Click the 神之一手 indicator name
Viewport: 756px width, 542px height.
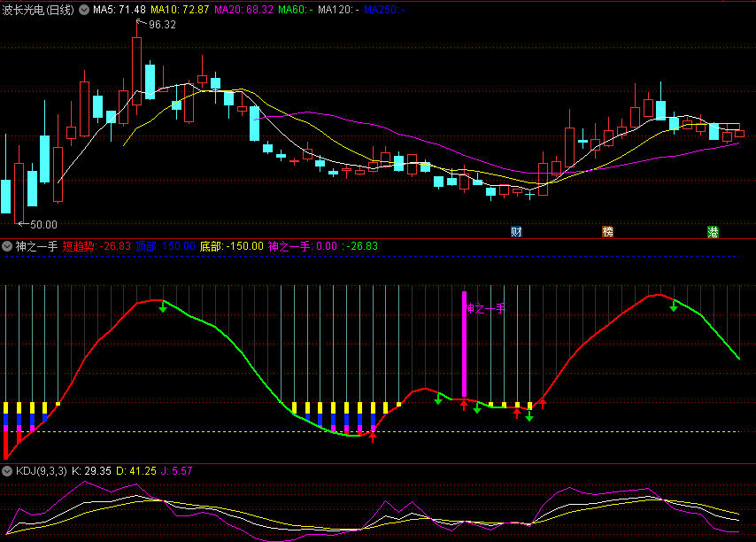pos(36,246)
